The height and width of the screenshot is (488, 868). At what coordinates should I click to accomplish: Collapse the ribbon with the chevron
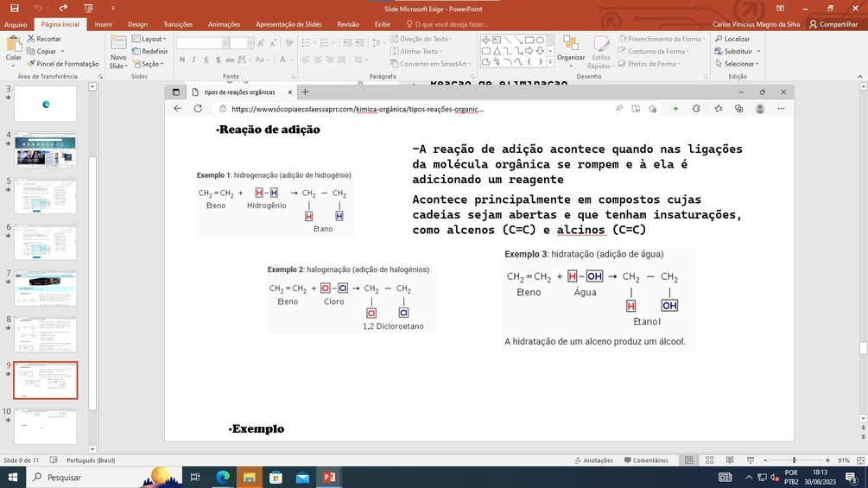pos(859,76)
